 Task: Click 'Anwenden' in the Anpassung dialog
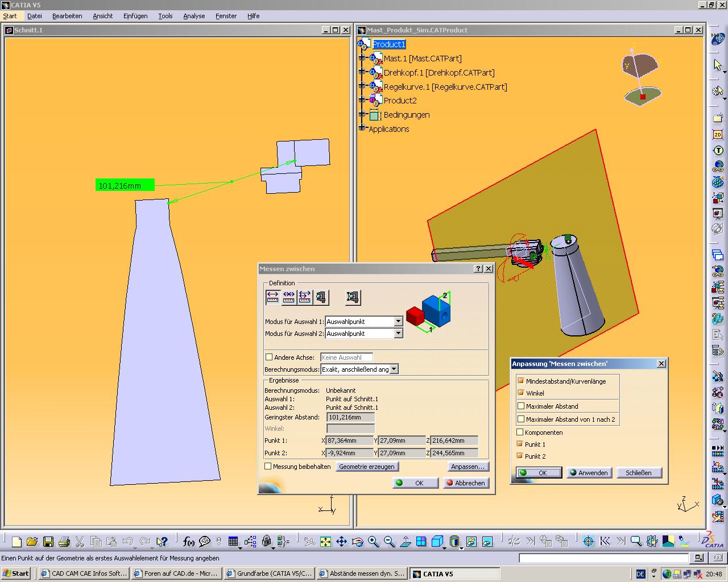pos(589,473)
